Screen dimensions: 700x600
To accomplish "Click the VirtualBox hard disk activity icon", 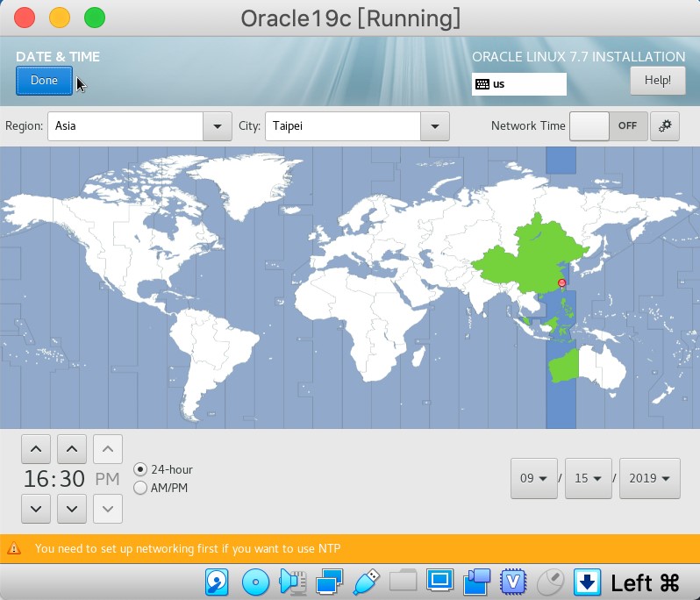I will coord(217,582).
